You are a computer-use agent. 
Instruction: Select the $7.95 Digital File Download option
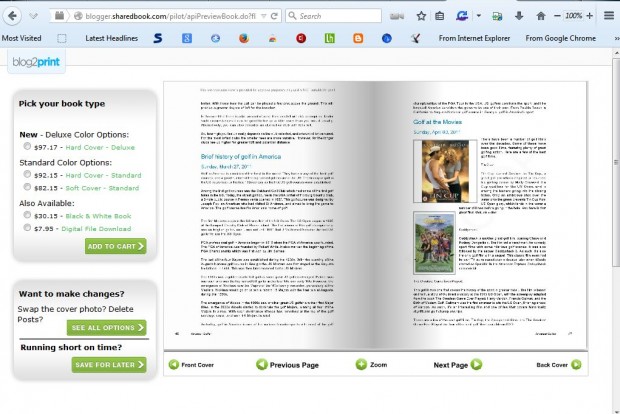click(x=26, y=227)
